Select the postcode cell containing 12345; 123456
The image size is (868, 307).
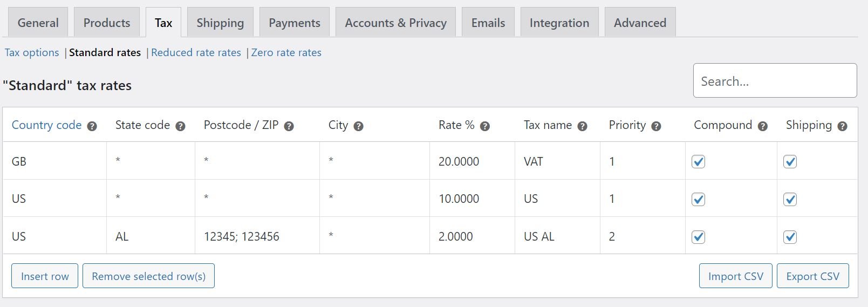tap(257, 236)
